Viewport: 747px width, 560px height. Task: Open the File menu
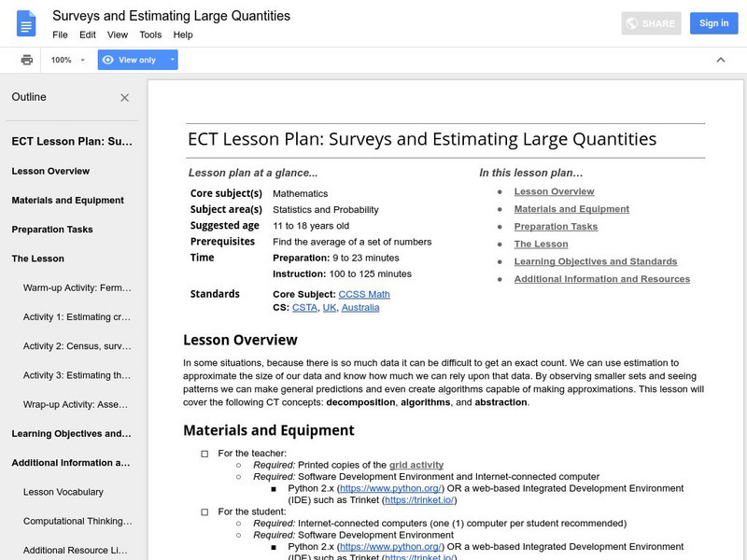[x=60, y=35]
